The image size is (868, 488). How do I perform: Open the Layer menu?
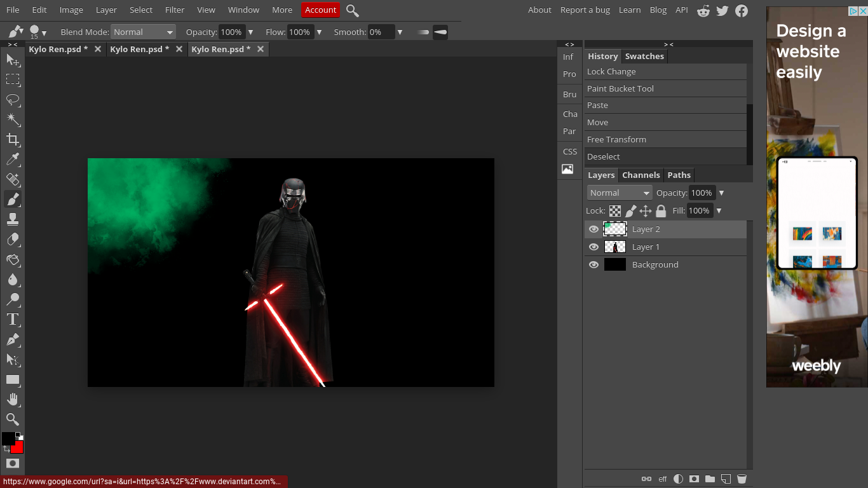[106, 10]
